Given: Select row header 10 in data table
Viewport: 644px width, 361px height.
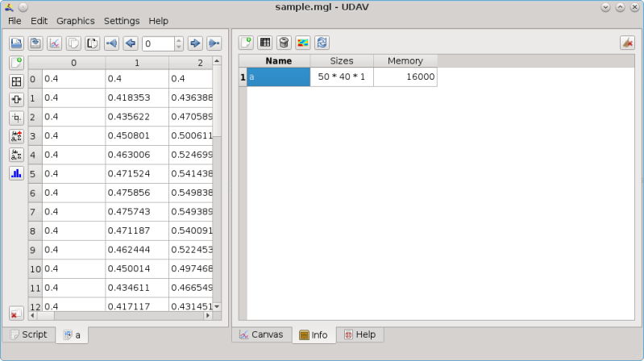Looking at the screenshot, I should (x=35, y=269).
